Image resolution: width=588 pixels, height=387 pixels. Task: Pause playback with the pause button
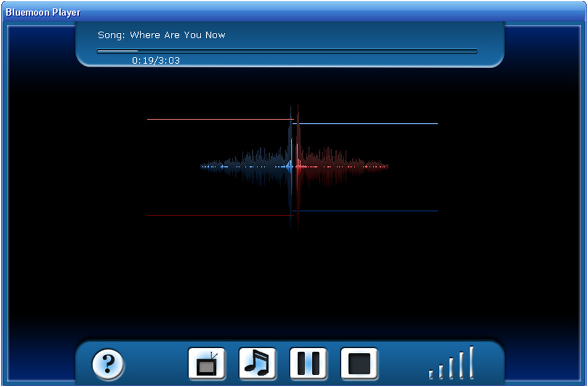(x=308, y=363)
